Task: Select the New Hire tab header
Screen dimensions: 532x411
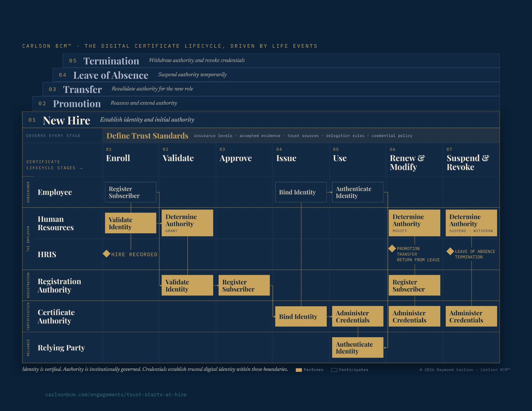Action: (261, 120)
